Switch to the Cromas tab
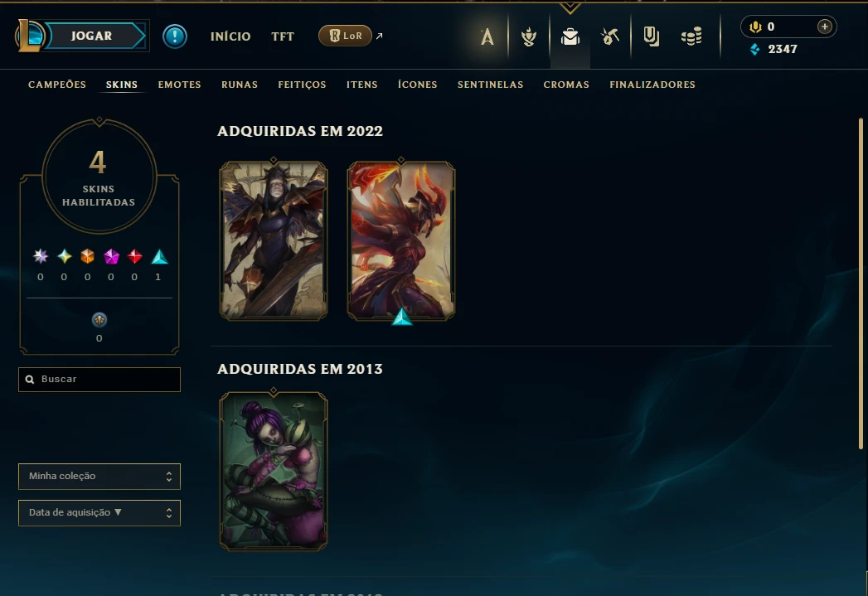The height and width of the screenshot is (596, 868). coord(566,85)
